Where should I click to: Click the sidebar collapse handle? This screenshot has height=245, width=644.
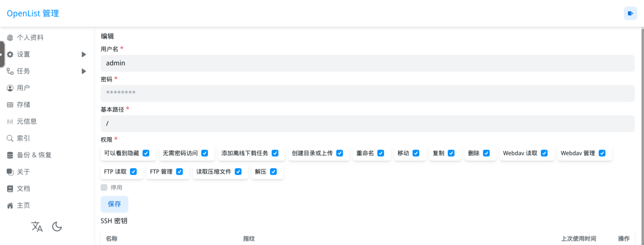(x=2, y=54)
